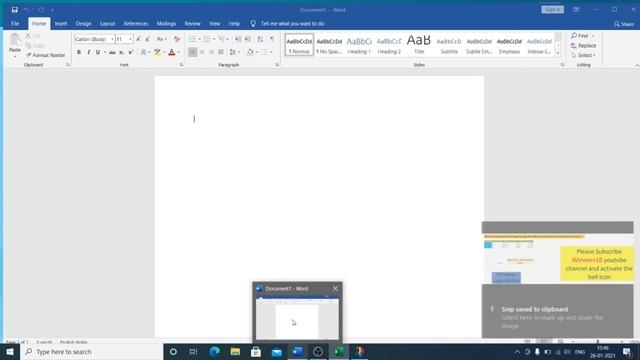Switch to the Insert tab
Image resolution: width=640 pixels, height=360 pixels.
(x=61, y=24)
